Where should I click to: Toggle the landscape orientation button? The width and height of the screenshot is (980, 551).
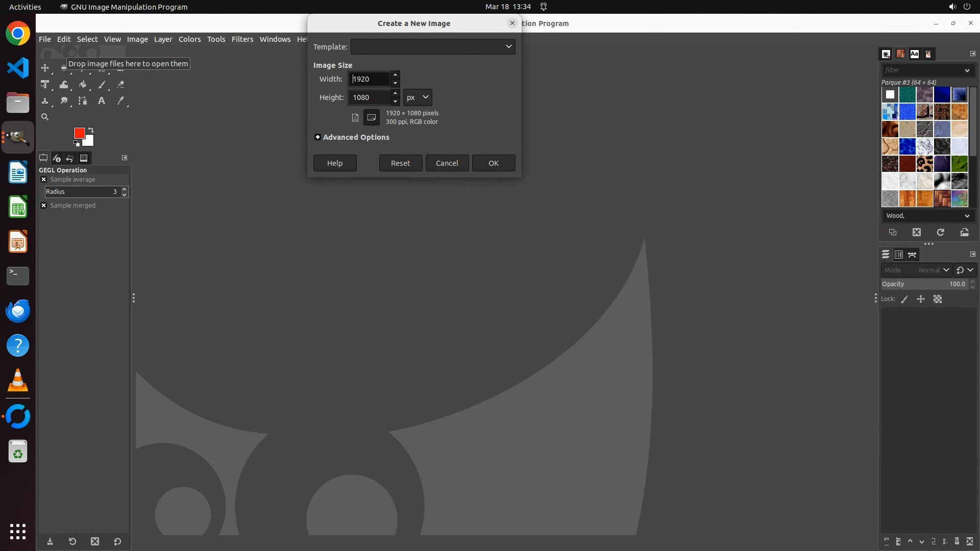point(372,117)
